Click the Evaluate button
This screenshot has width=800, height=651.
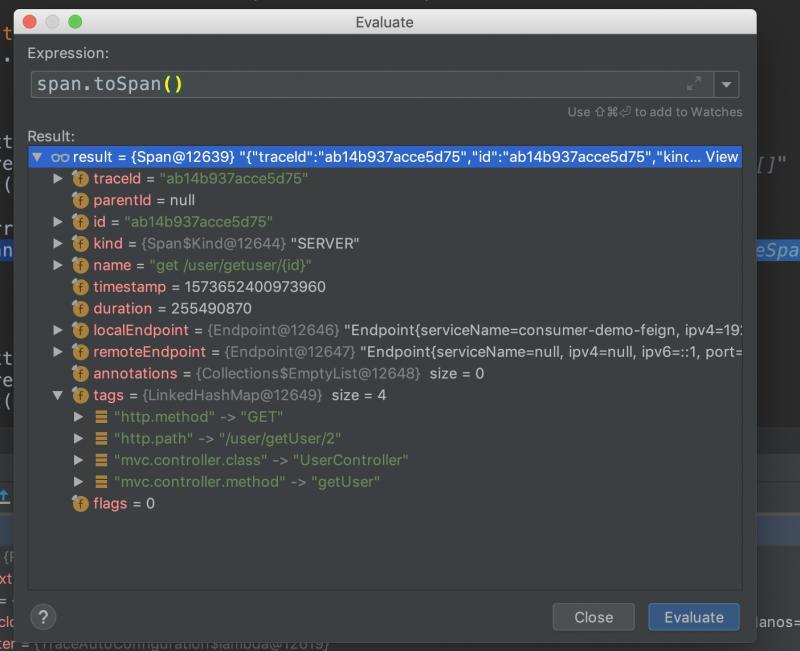693,617
